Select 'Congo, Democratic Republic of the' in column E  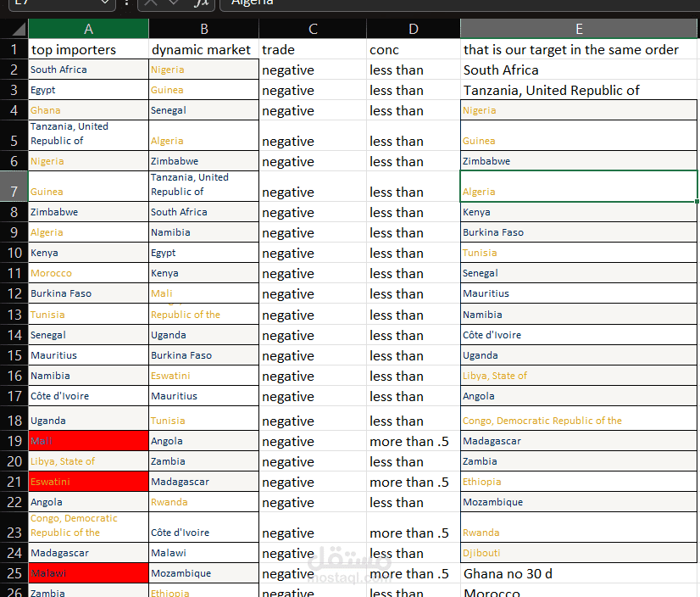point(579,419)
